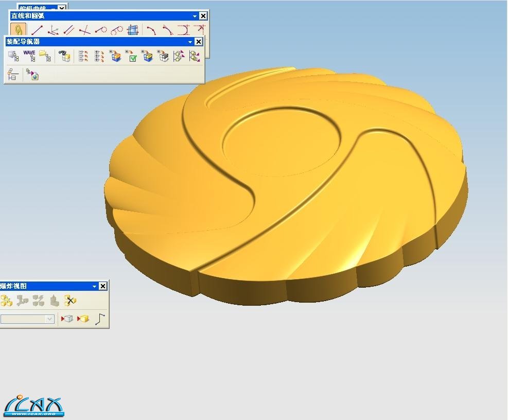This screenshot has height=420, width=508.
Task: Close the 直线和圆弧 toolbar
Action: [203, 15]
